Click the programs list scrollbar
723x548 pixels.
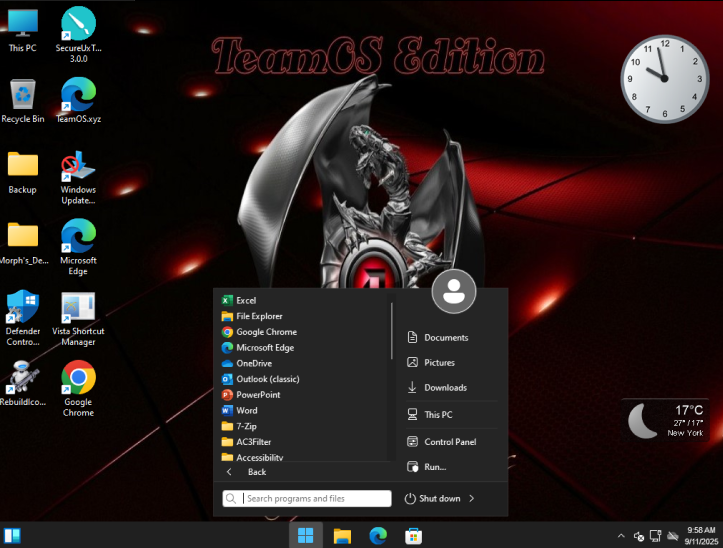tap(392, 330)
